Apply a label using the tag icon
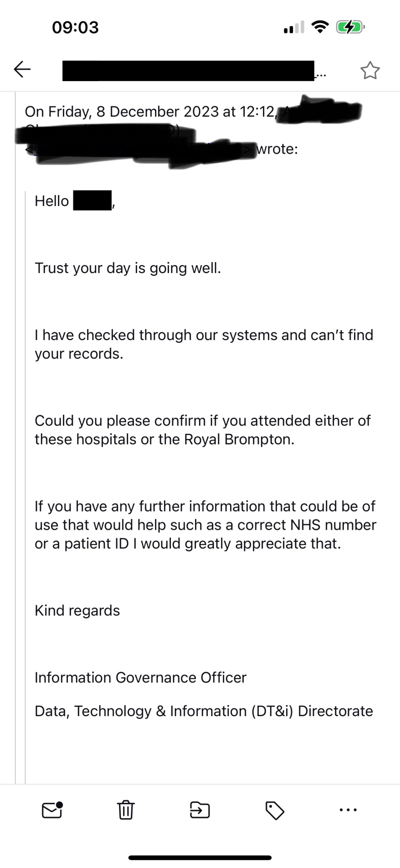The height and width of the screenshot is (868, 400). point(274,810)
